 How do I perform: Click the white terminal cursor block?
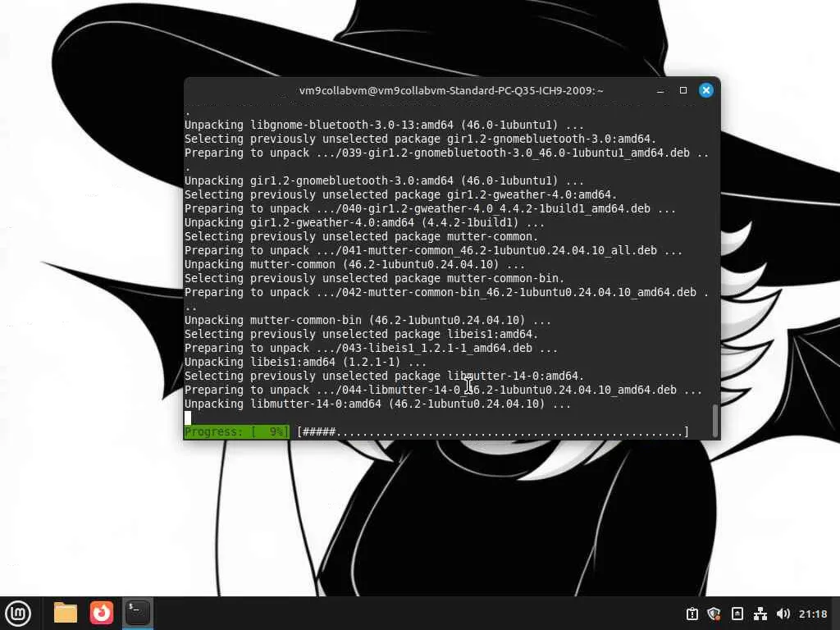point(188,418)
